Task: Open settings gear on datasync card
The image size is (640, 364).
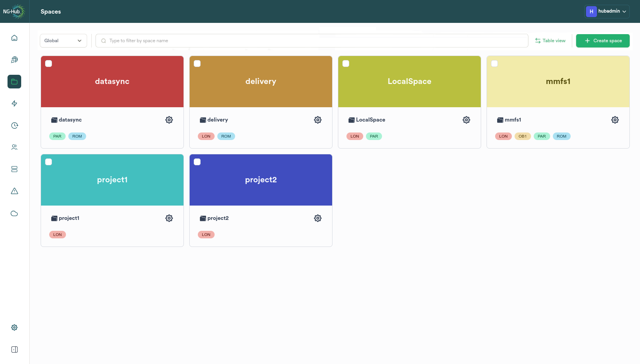Action: coord(169,120)
